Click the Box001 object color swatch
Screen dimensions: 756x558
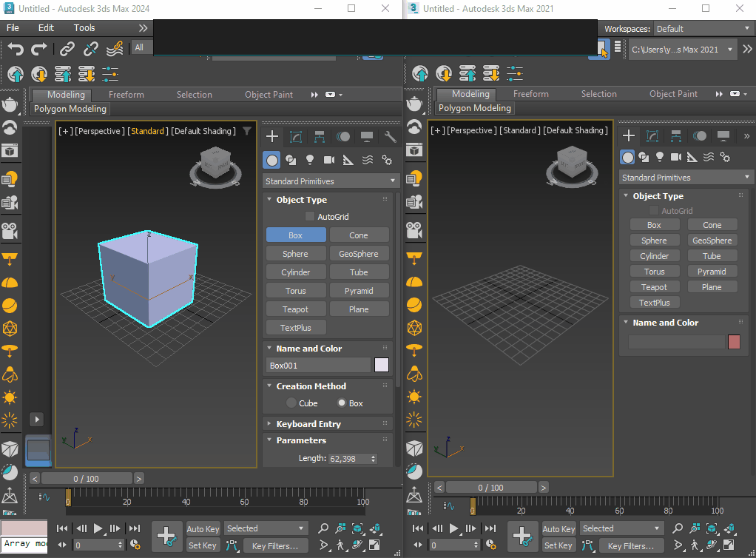coord(382,365)
